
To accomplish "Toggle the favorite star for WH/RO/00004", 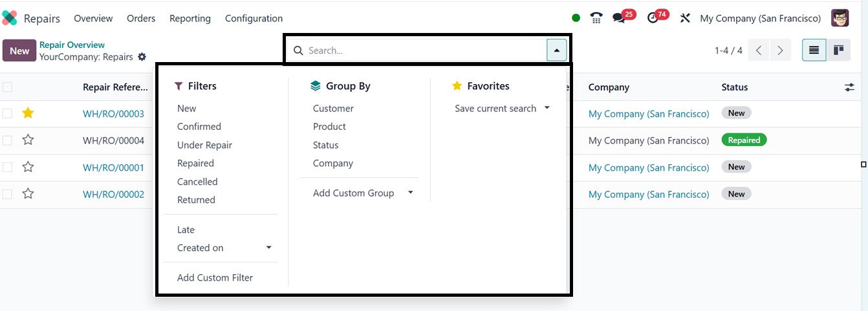I will pos(28,140).
